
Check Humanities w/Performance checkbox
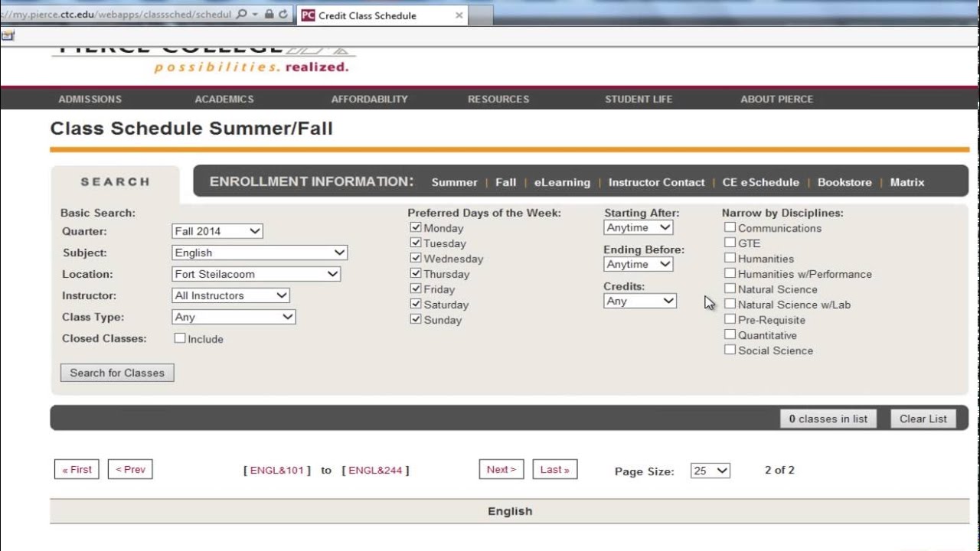click(x=730, y=273)
